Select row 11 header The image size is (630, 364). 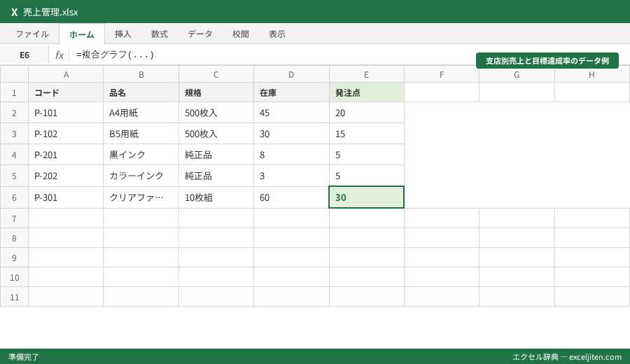point(14,297)
